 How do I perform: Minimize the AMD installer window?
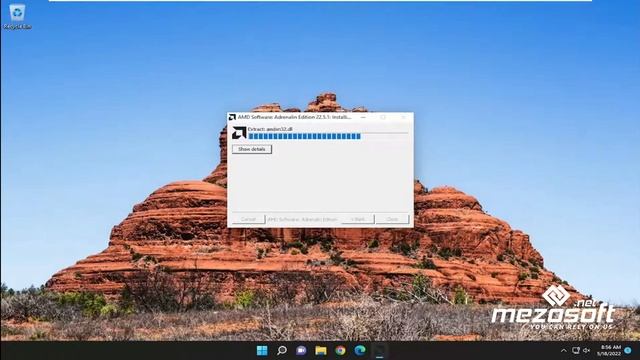point(363,117)
